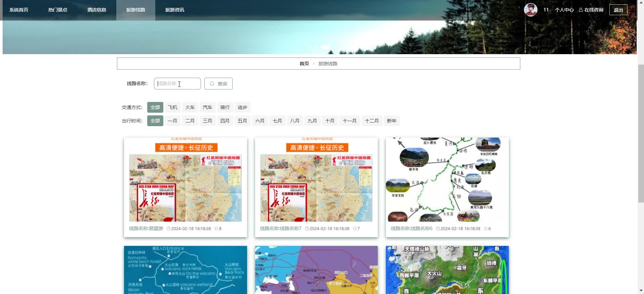Choose 三月 travel time filter
This screenshot has height=294, width=644.
[208, 121]
